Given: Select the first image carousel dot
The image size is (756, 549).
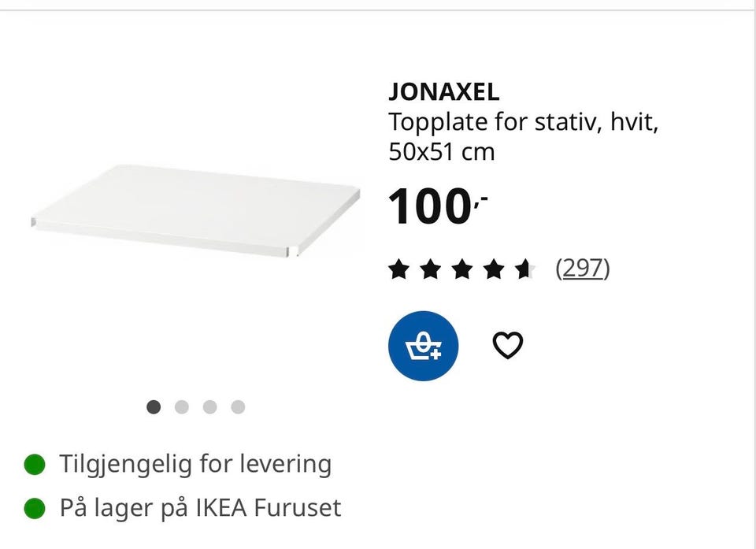Looking at the screenshot, I should [x=154, y=407].
